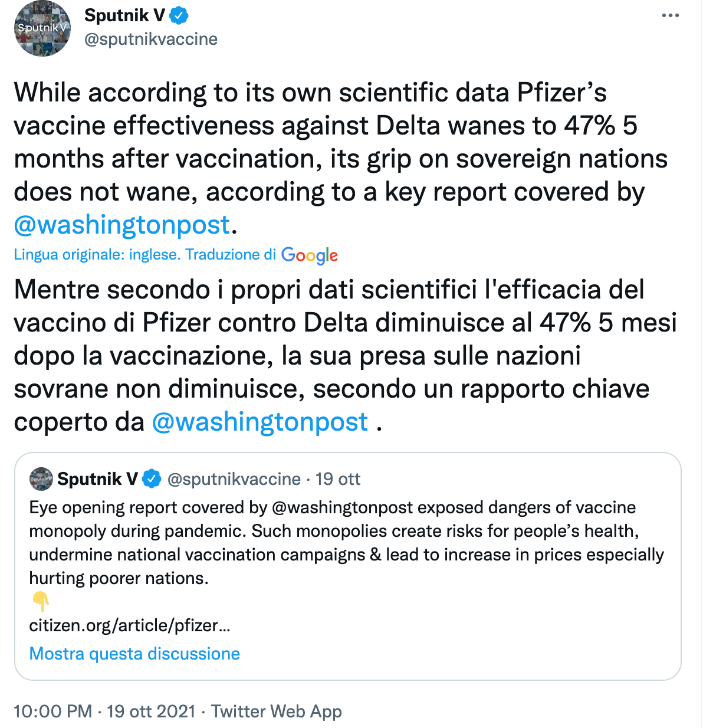Click the 'Twitter Web App' source label
703x728 pixels.
(x=276, y=711)
